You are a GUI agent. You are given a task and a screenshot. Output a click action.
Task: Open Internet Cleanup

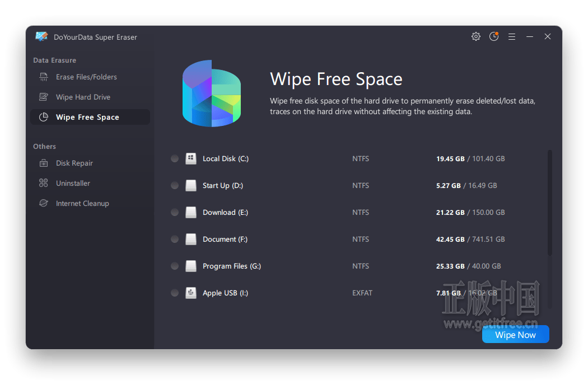pyautogui.click(x=90, y=203)
